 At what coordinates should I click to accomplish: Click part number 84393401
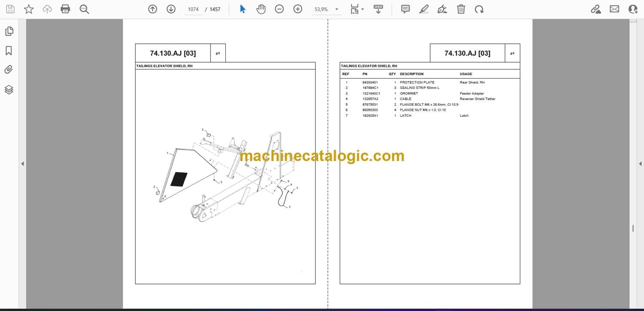(370, 82)
